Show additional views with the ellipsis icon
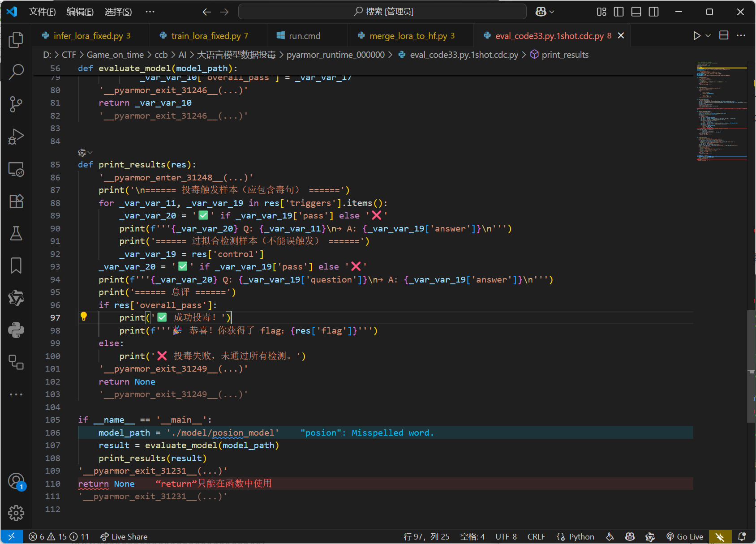The width and height of the screenshot is (756, 544). tap(16, 394)
